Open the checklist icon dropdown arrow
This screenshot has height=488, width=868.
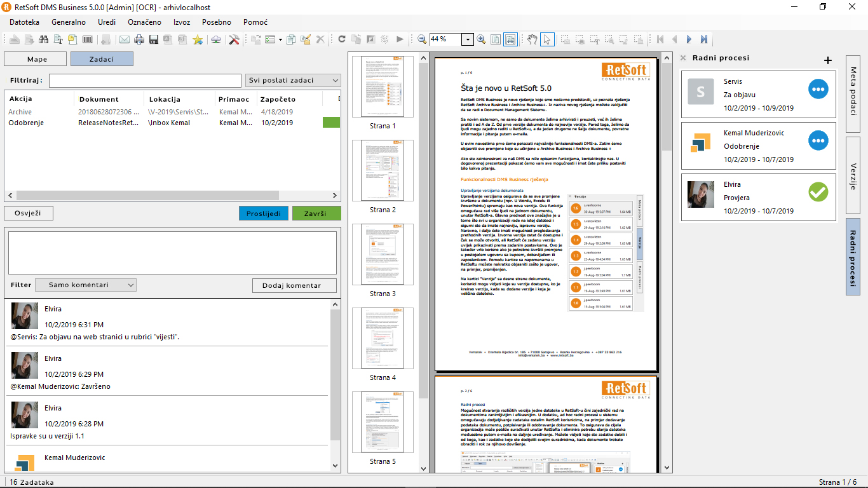280,39
